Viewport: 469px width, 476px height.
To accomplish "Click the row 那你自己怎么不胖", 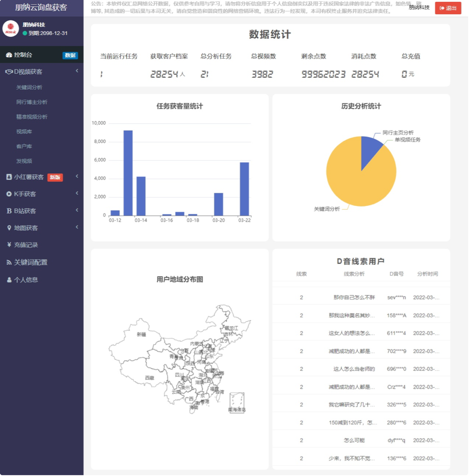I will (361, 298).
